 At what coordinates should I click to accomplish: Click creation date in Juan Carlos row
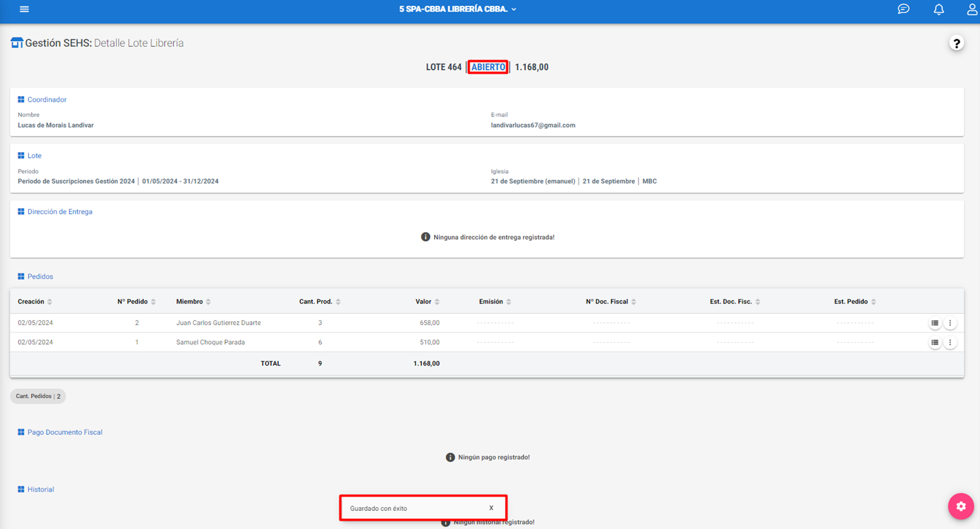pos(35,323)
